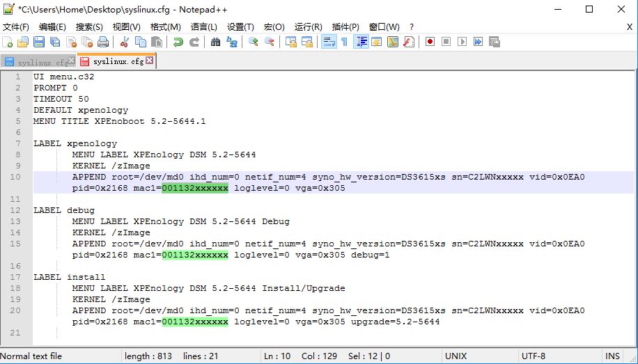Viewport: 638px width, 364px height.
Task: Create a new file with the New icon
Action: pos(8,42)
